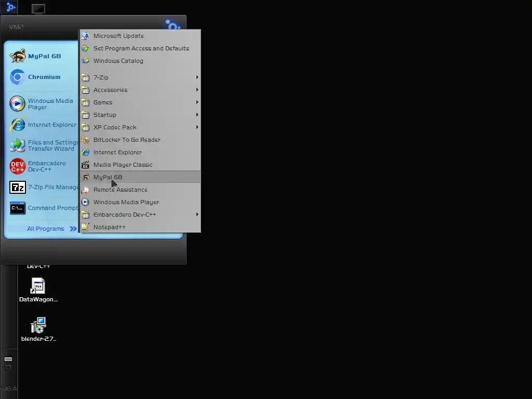532x399 pixels.
Task: Click Windows Media Player icon in left pane
Action: pos(17,103)
